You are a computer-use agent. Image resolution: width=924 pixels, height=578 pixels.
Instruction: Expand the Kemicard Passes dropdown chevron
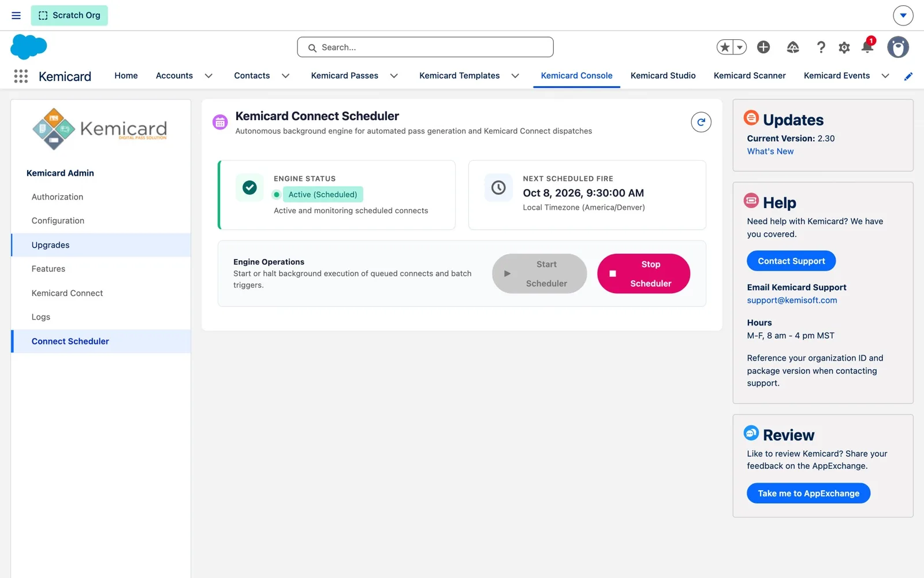394,76
